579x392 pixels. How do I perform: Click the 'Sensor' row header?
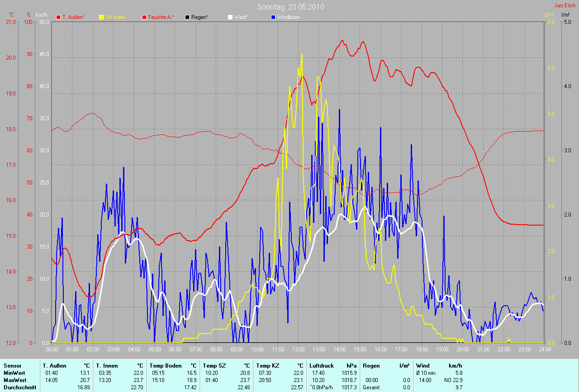pyautogui.click(x=12, y=365)
